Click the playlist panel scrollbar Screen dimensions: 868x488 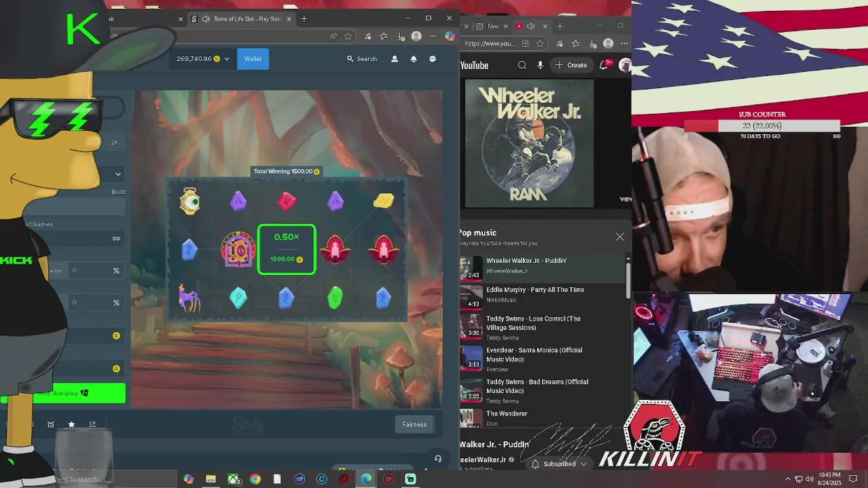(x=628, y=279)
